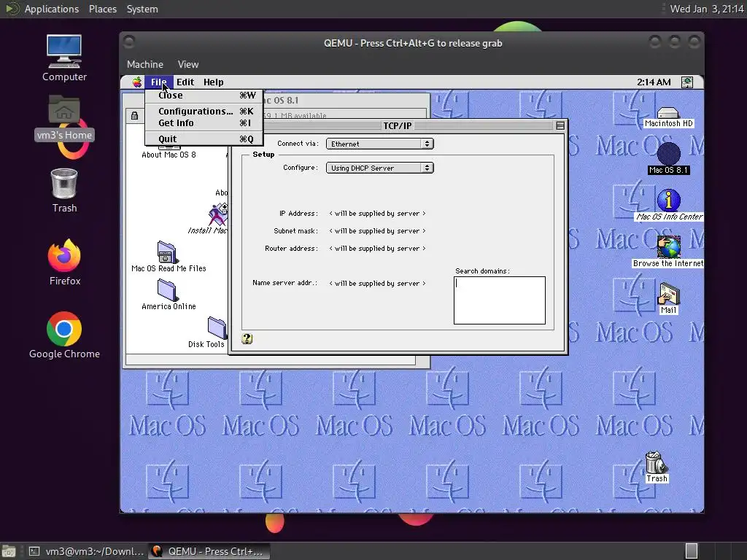Click the show desktop icon in taskbar

pos(8,551)
